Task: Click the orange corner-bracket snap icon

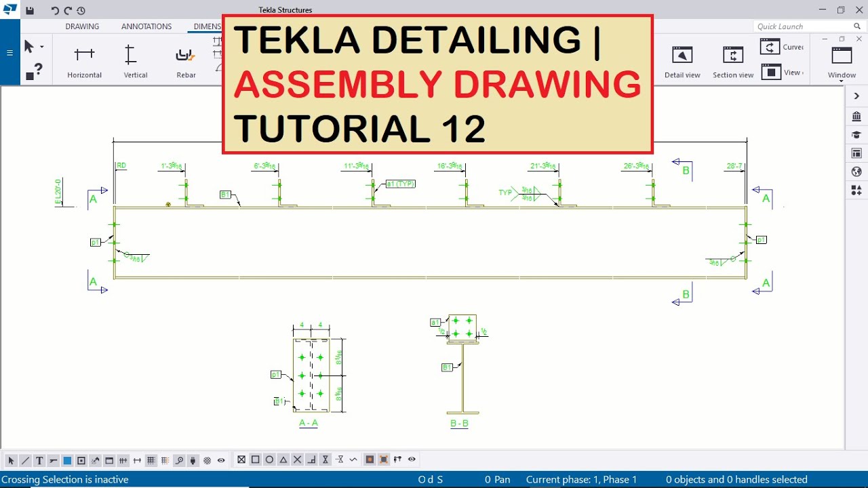Action: pyautogui.click(x=384, y=460)
